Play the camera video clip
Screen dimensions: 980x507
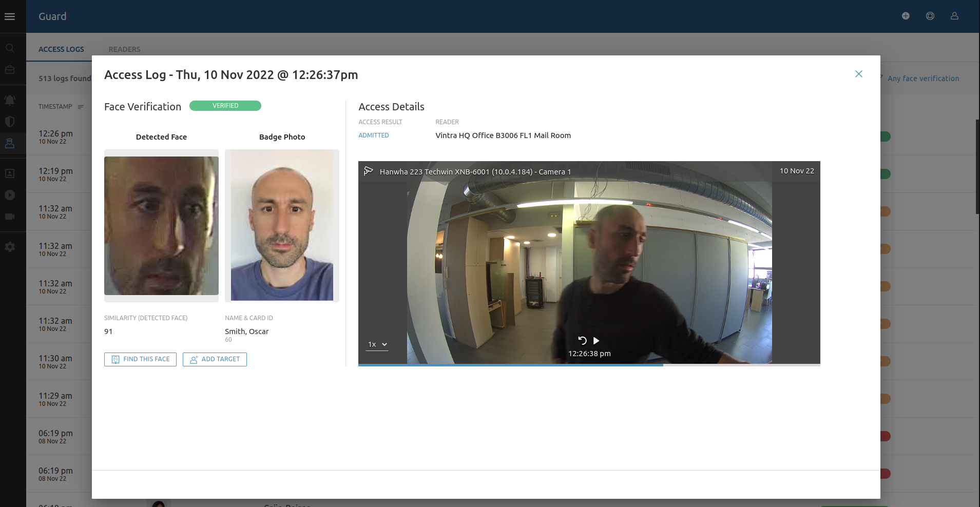(x=596, y=341)
